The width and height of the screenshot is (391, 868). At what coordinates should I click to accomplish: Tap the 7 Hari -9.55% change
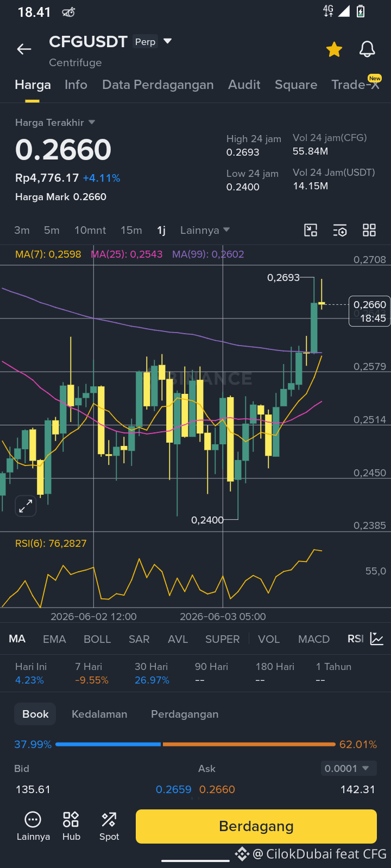tap(92, 673)
